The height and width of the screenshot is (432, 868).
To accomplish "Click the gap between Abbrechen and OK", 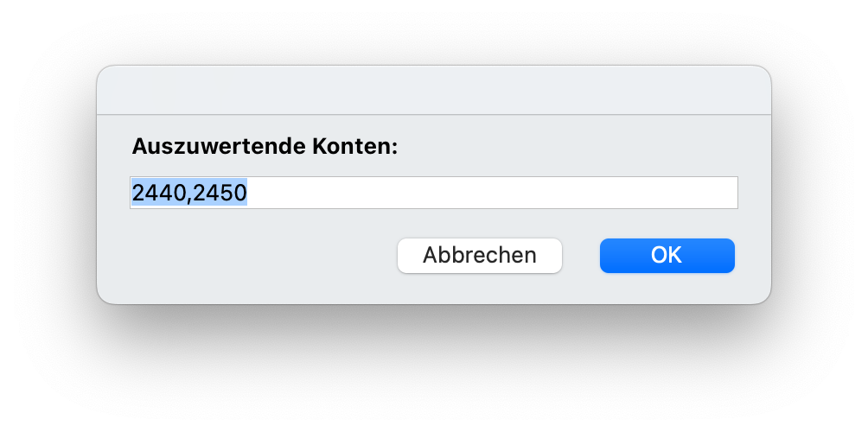I will (x=581, y=256).
